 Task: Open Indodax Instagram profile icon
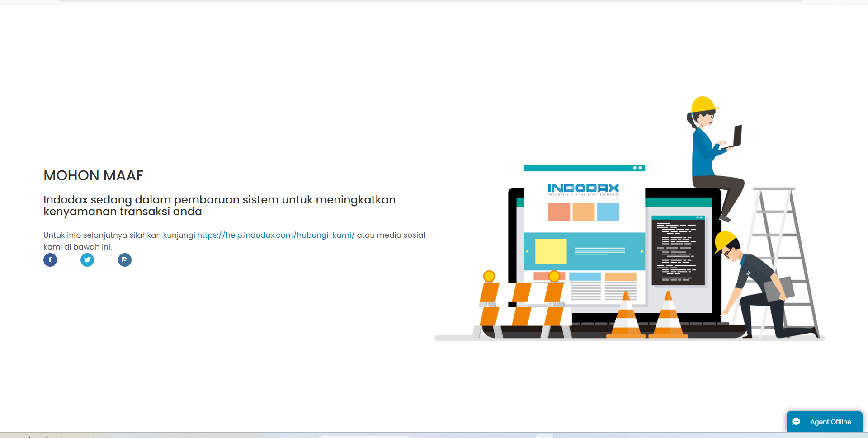[125, 260]
